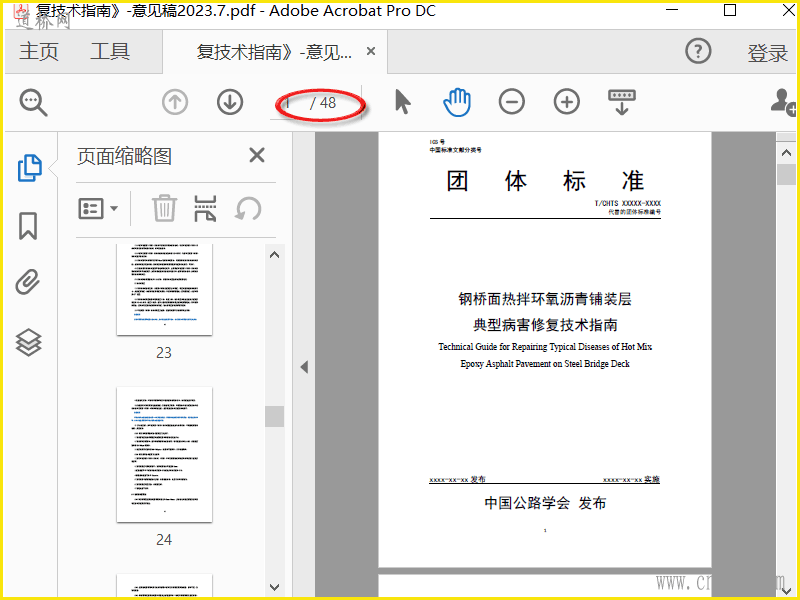This screenshot has width=800, height=600.
Task: Activate the hand pan tool
Action: (457, 102)
